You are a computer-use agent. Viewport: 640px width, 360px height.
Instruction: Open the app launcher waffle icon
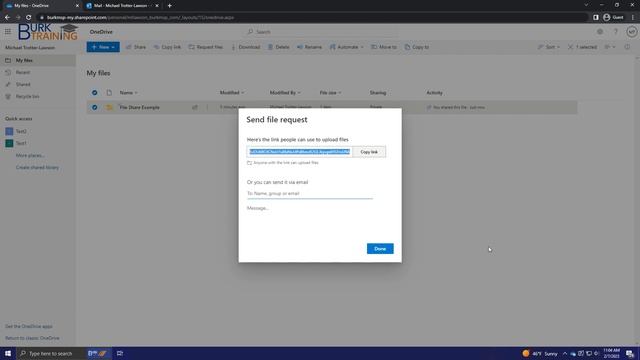(8, 31)
